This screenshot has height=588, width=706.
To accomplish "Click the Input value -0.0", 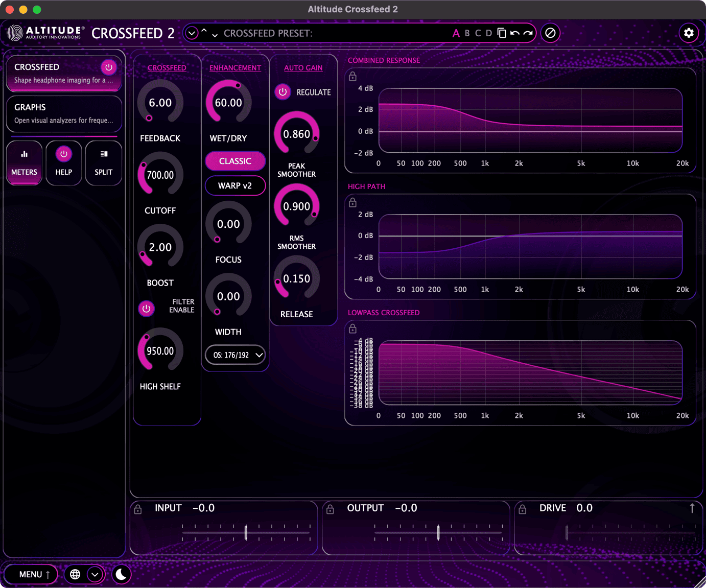I will (203, 508).
